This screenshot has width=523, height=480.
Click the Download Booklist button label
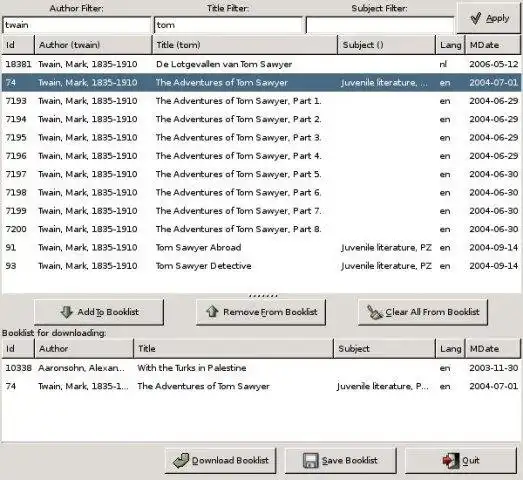[230, 461]
